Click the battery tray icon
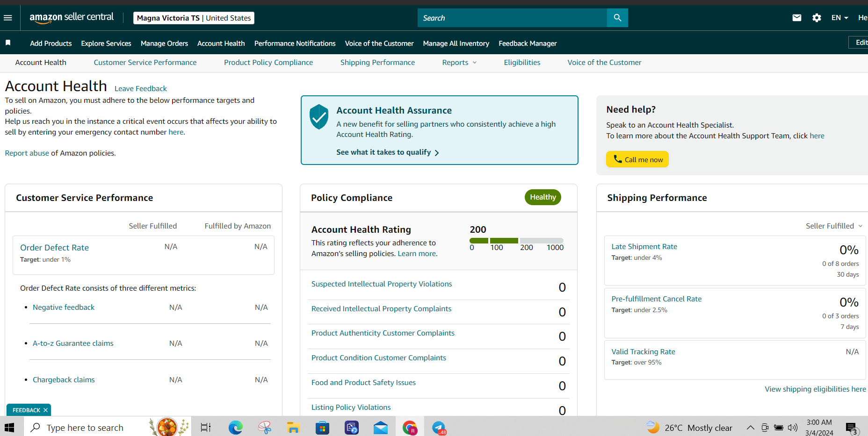The height and width of the screenshot is (436, 868). coord(779,428)
